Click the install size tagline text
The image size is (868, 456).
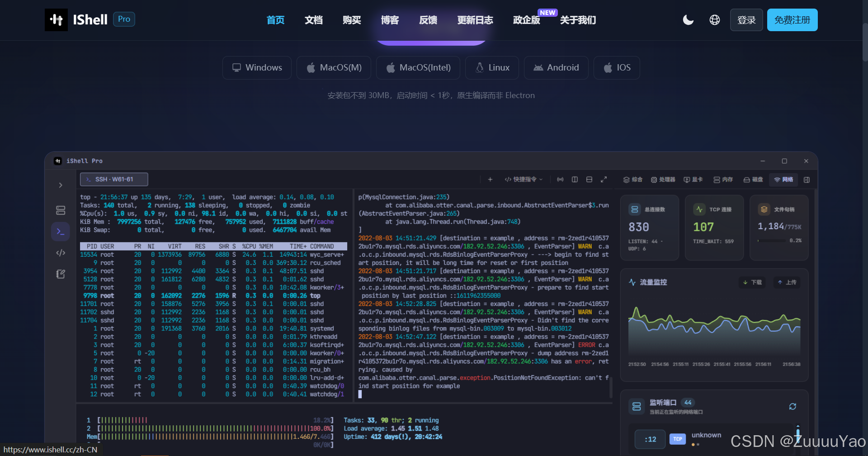(x=431, y=95)
